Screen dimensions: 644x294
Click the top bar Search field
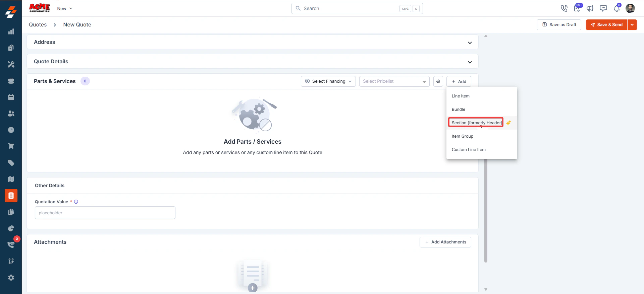coord(357,8)
